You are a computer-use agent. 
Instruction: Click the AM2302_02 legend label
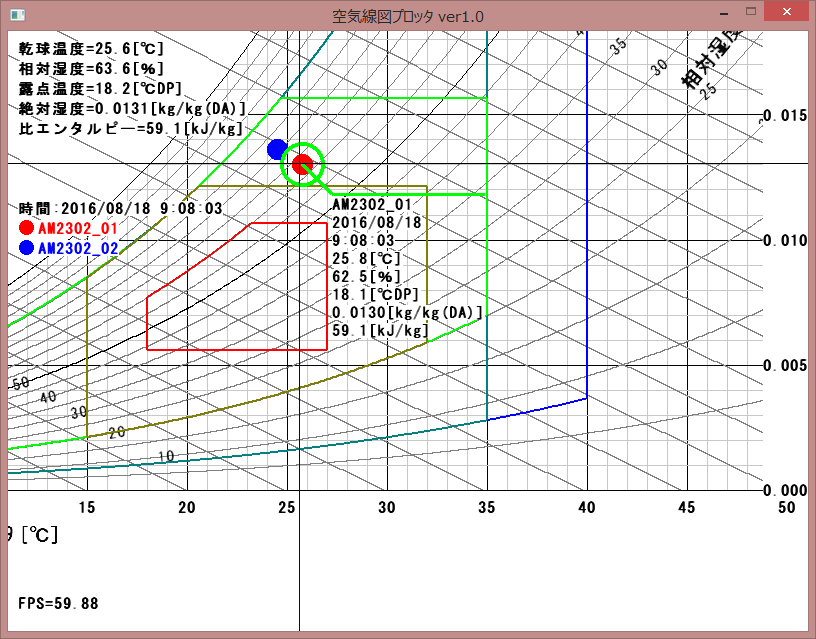click(x=78, y=248)
